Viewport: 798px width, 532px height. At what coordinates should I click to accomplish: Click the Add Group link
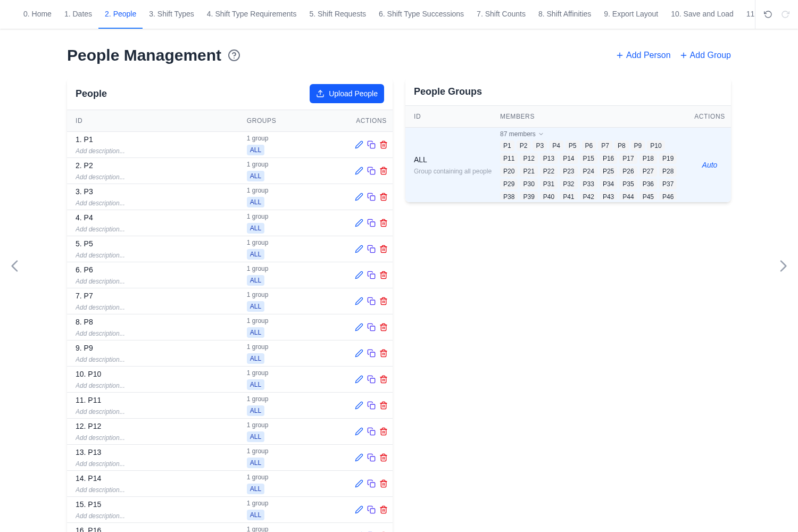point(705,55)
